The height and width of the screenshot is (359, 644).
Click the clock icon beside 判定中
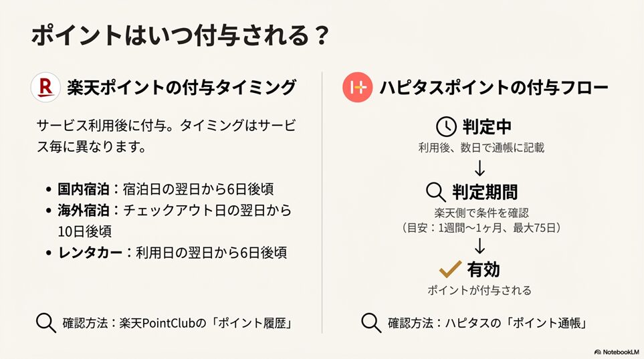pyautogui.click(x=445, y=126)
